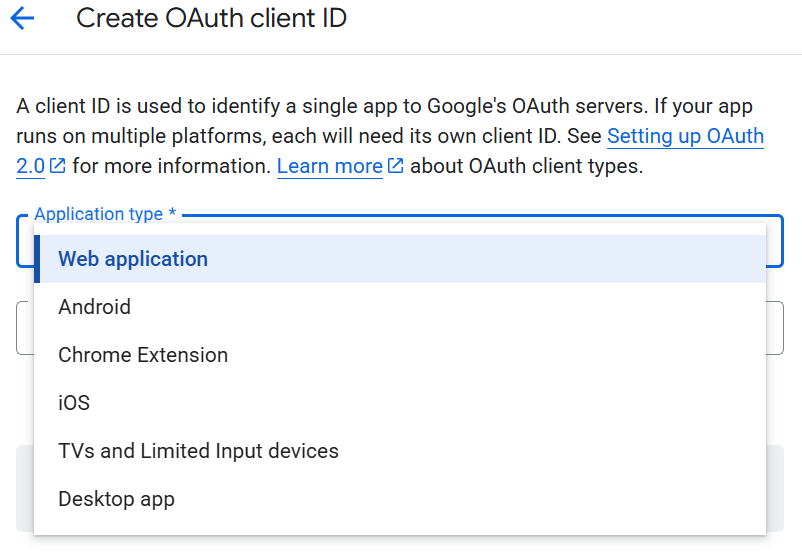Viewport: 802px width, 553px height.
Task: Open the Learn more link
Action: coord(330,166)
